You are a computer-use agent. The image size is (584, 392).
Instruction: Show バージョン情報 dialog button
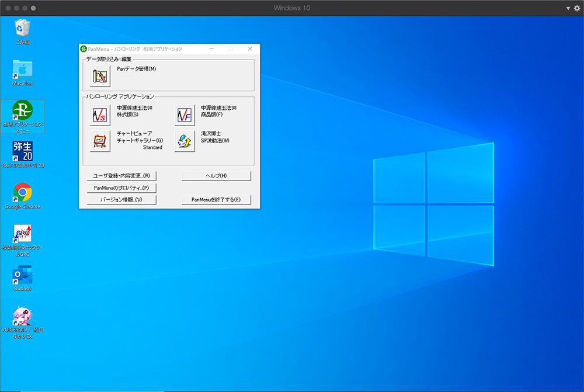click(121, 200)
